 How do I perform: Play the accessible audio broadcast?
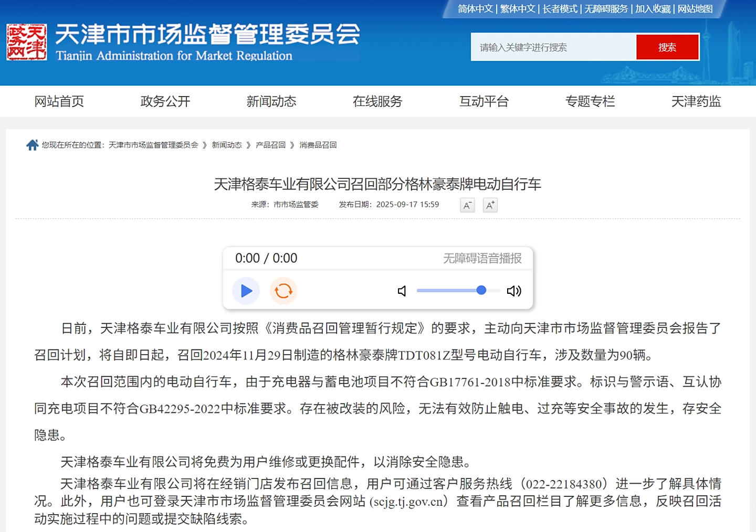[246, 291]
